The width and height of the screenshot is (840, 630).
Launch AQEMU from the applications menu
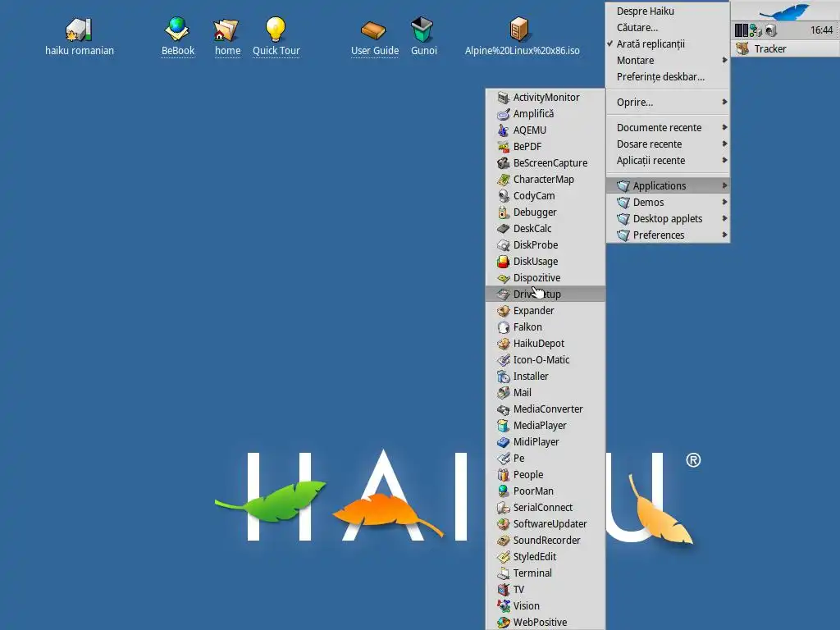[x=546, y=130]
